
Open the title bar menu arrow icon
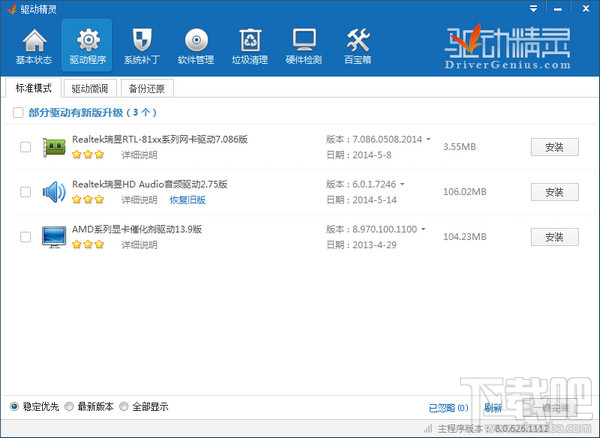point(533,8)
